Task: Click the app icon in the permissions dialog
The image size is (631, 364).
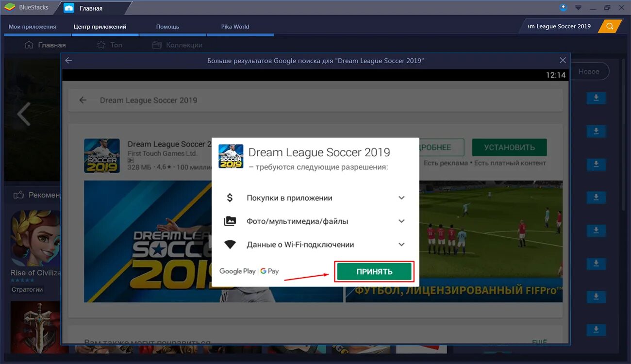Action: 231,156
